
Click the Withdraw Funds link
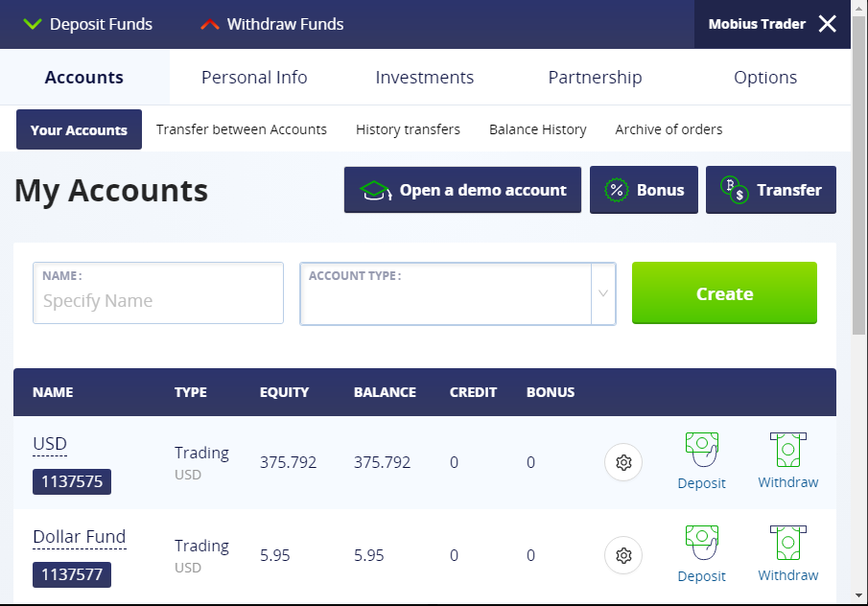tap(285, 24)
